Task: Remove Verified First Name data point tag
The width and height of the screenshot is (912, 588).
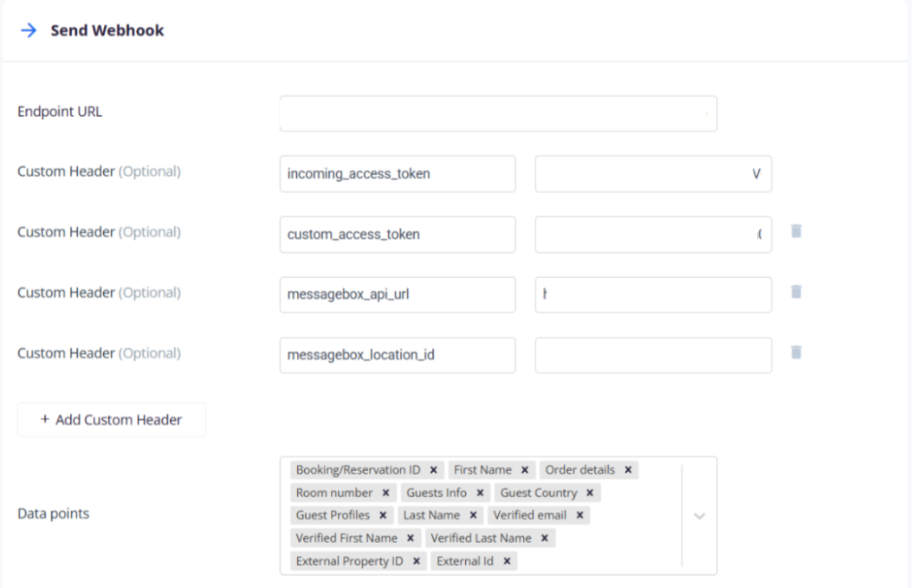Action: (410, 538)
